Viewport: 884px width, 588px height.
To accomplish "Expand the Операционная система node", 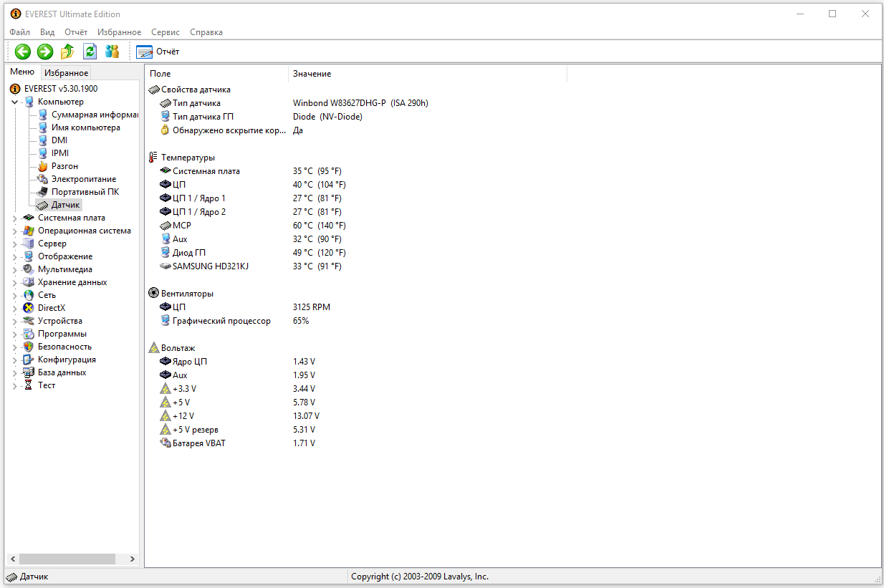I will [15, 231].
